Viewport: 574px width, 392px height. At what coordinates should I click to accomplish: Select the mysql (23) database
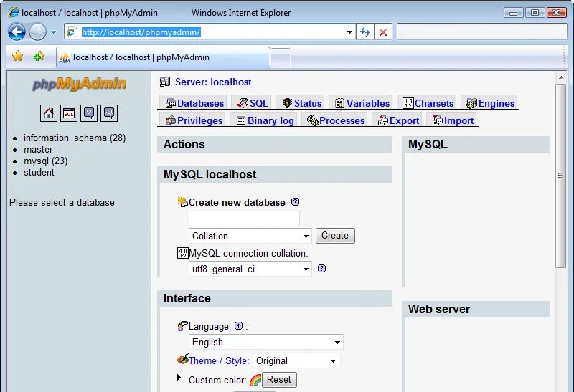46,161
